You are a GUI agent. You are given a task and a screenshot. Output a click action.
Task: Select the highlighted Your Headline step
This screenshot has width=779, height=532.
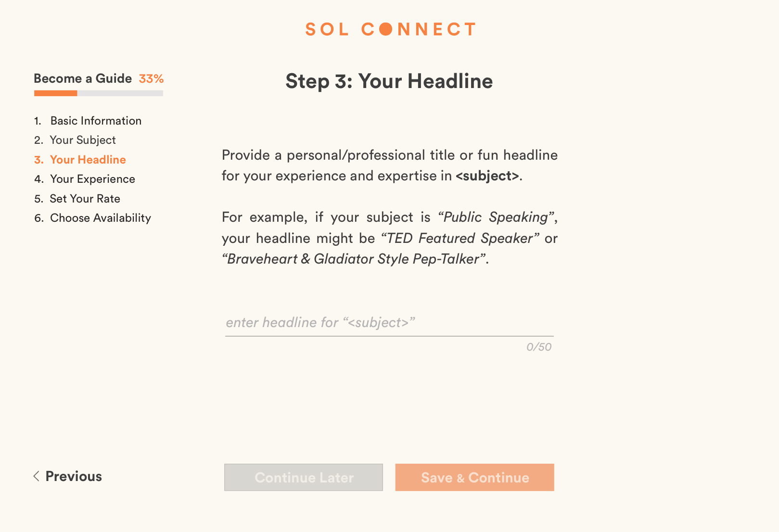[88, 160]
